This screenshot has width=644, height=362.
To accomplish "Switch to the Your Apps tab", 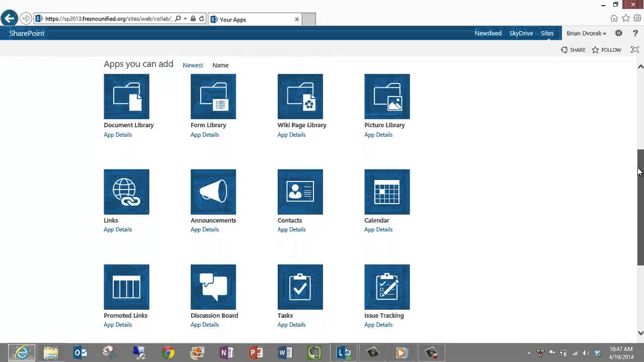I will tap(252, 20).
